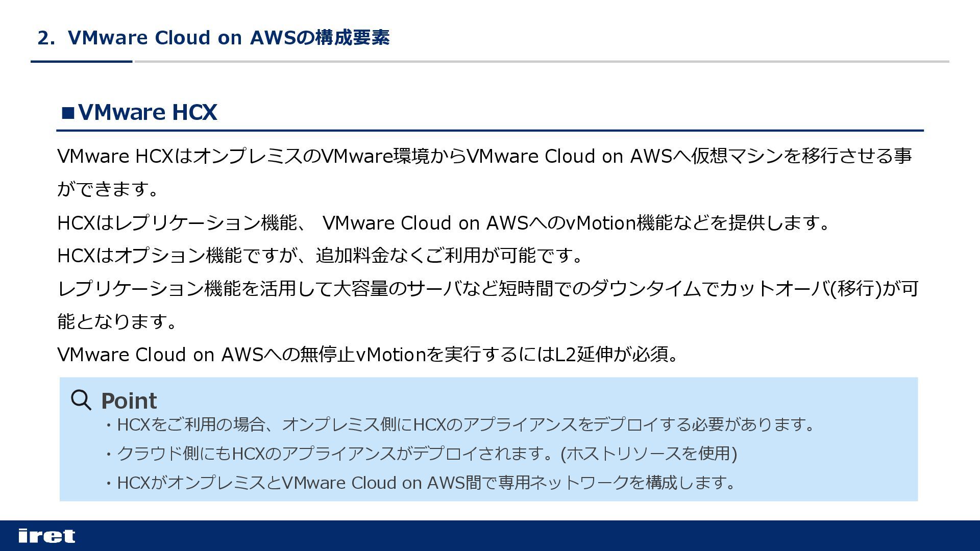This screenshot has width=980, height=551.
Task: Click the line mentioning vMotion機能などを提供します
Action: pyautogui.click(x=444, y=223)
